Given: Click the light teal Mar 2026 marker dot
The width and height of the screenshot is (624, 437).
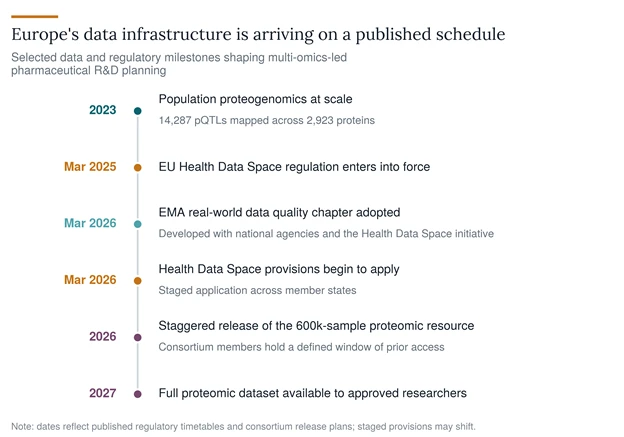Looking at the screenshot, I should 138,224.
